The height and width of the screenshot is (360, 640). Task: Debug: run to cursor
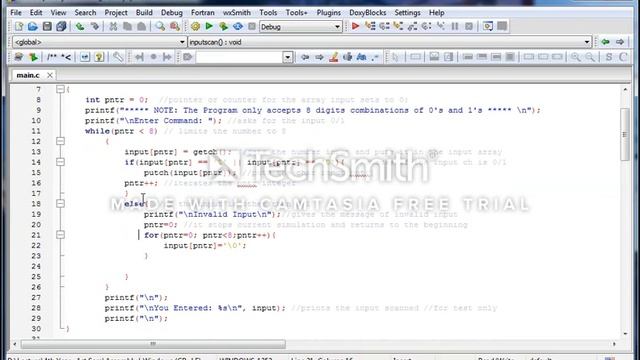coord(370,27)
